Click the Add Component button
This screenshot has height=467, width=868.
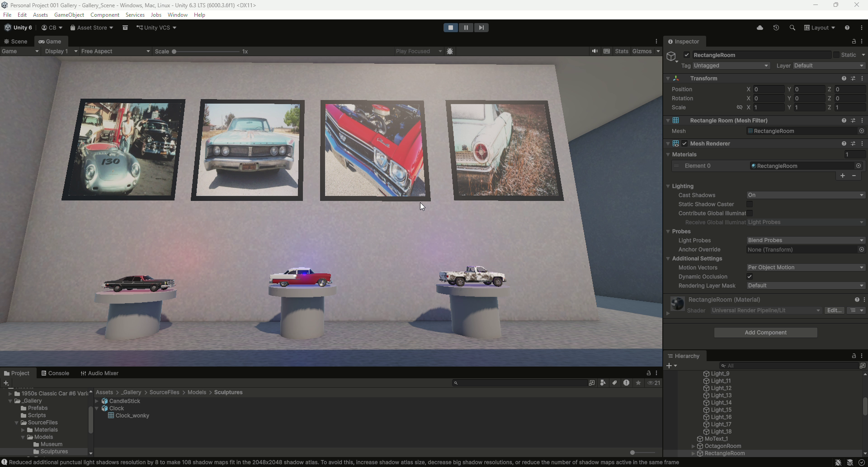pyautogui.click(x=765, y=333)
